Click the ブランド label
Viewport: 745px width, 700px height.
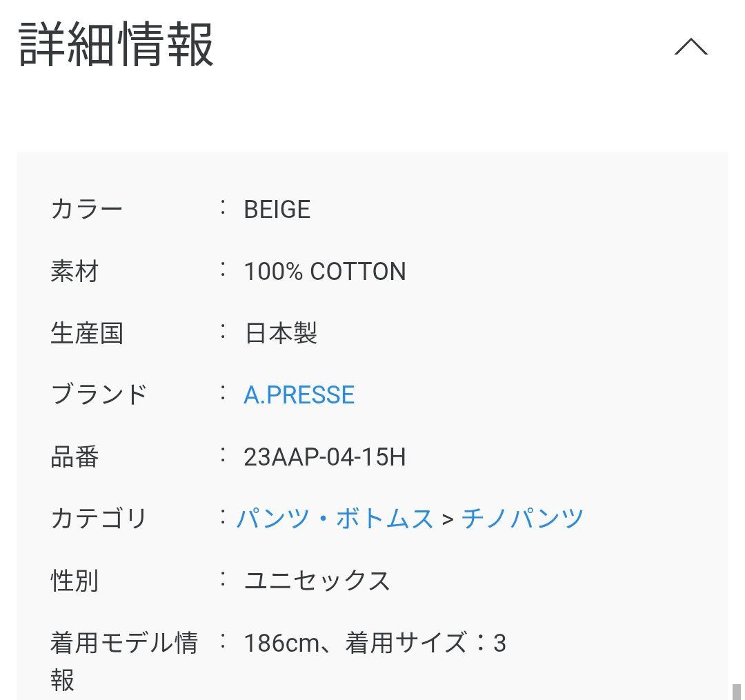(99, 394)
